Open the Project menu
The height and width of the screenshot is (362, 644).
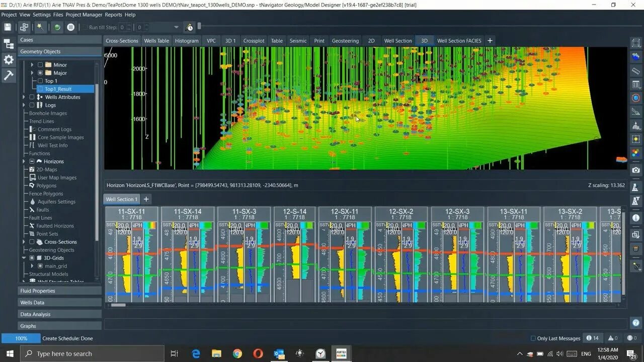[9, 15]
